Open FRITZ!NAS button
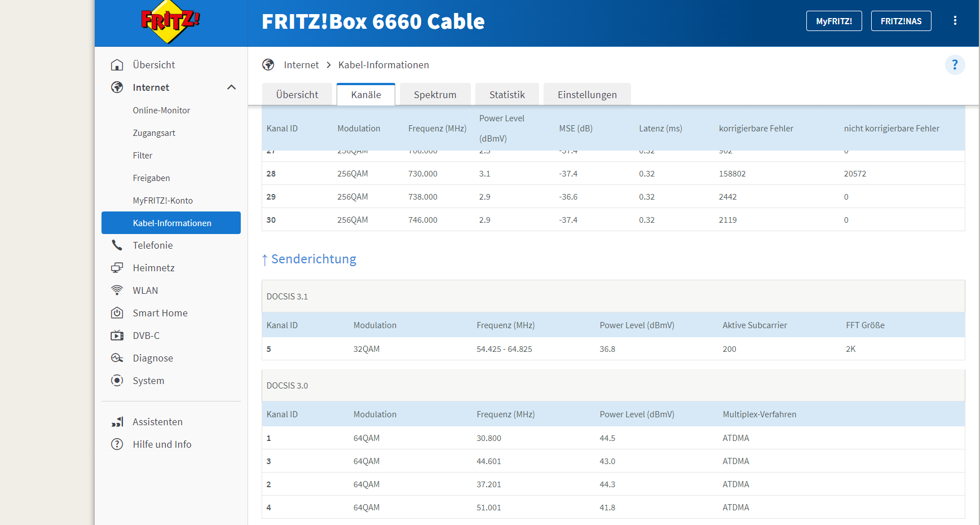Image resolution: width=980 pixels, height=525 pixels. 901,21
